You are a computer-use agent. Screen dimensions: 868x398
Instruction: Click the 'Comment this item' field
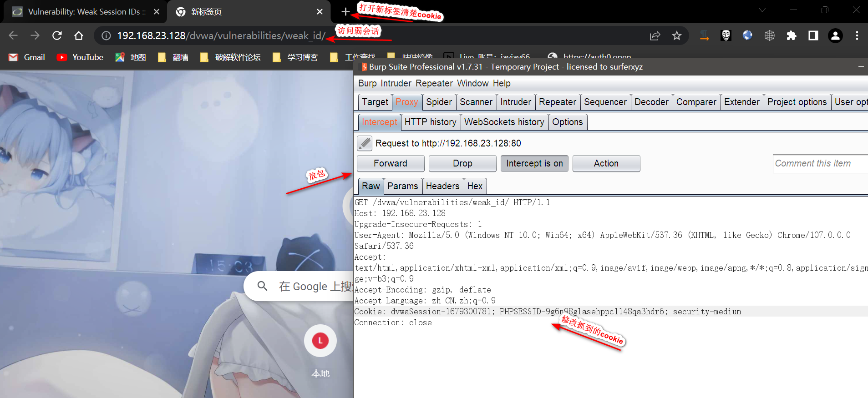click(x=819, y=163)
